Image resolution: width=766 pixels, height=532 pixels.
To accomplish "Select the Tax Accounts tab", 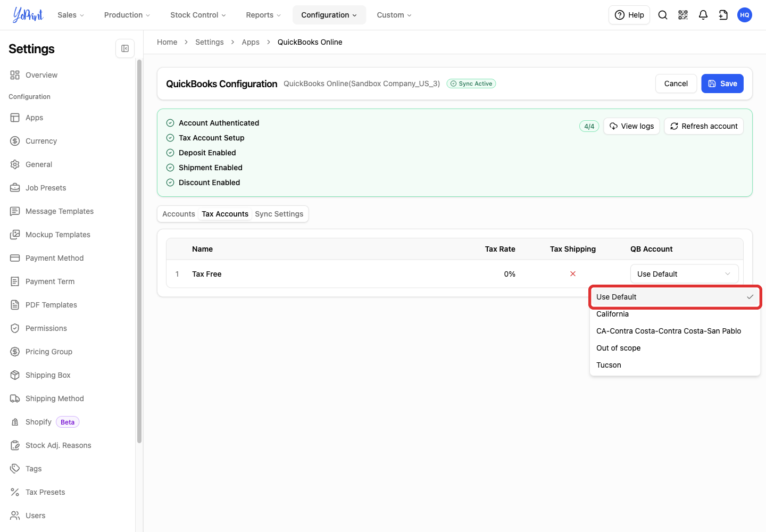I will (225, 214).
